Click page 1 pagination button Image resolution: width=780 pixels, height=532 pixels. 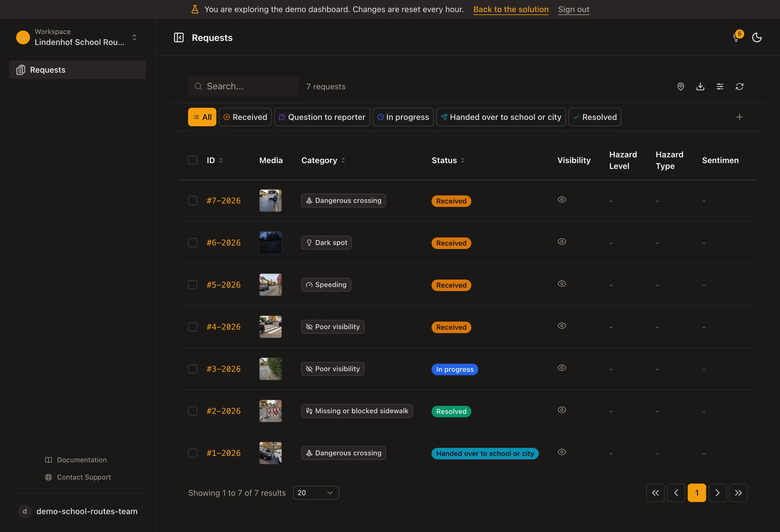click(x=697, y=493)
